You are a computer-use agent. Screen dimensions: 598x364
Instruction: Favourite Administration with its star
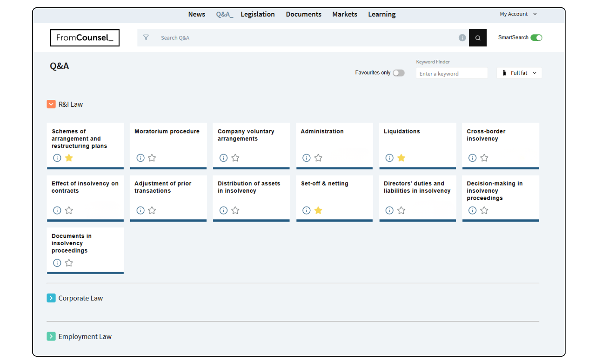click(318, 158)
